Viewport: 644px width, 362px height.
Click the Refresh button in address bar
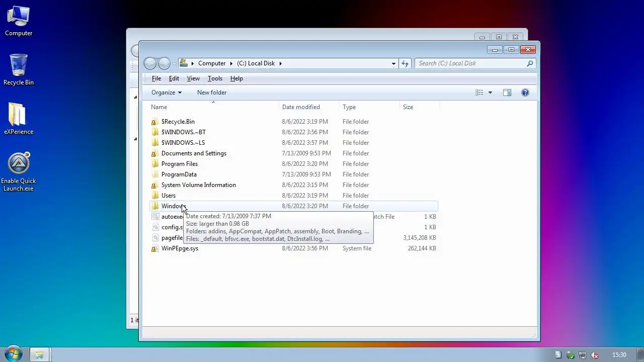405,63
